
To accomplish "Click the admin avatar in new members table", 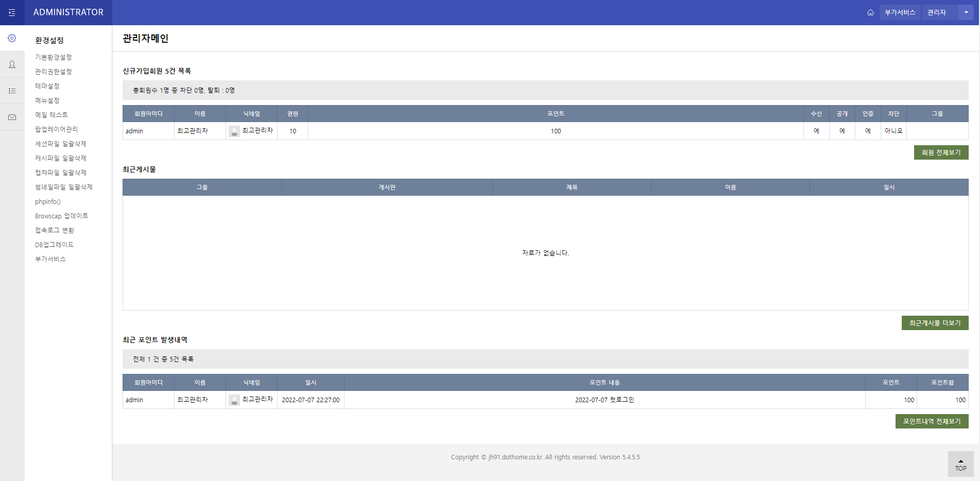I will [x=234, y=131].
